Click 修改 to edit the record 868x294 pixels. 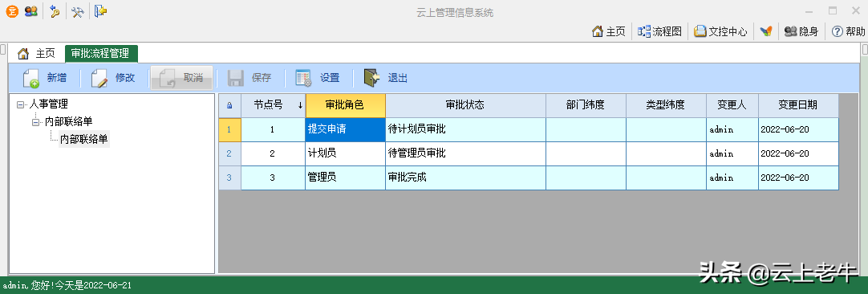pyautogui.click(x=113, y=78)
